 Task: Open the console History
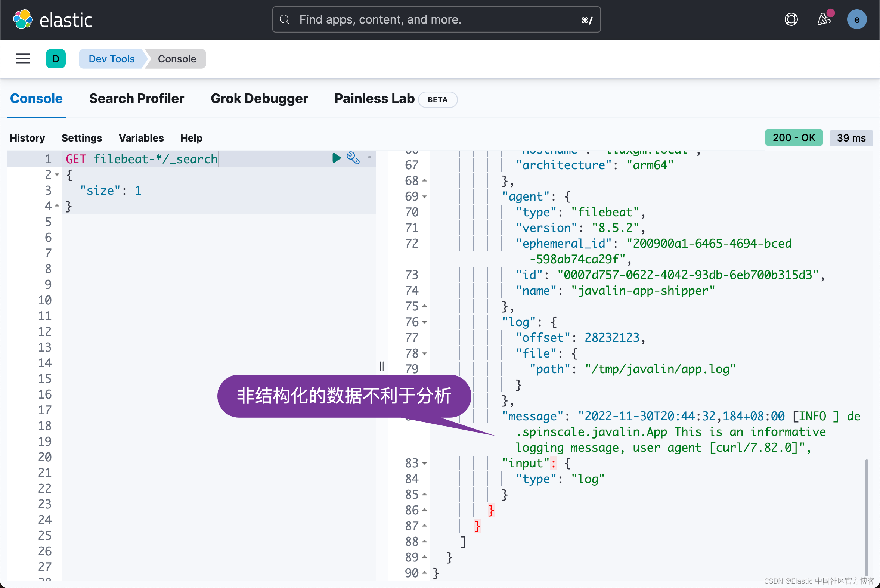[27, 138]
